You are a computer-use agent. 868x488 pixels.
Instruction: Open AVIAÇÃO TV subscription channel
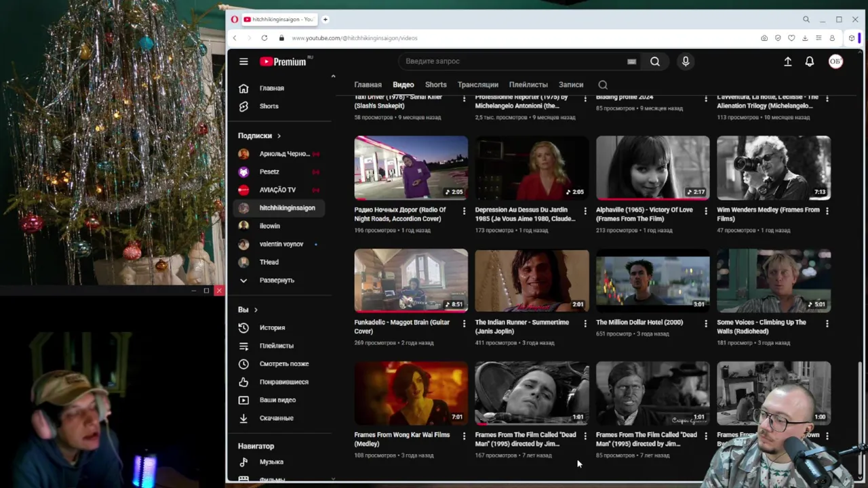(279, 190)
